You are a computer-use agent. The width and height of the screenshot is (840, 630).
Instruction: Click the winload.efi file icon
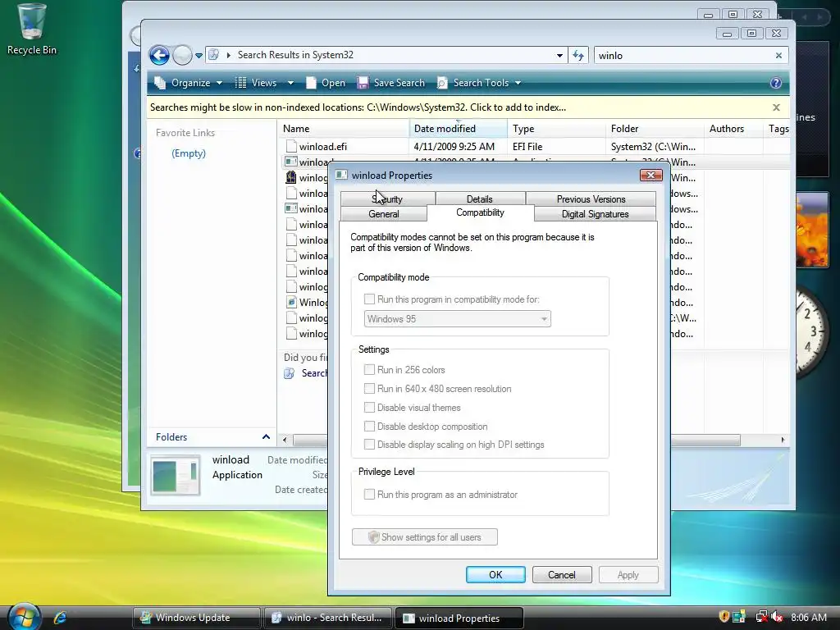pos(291,146)
